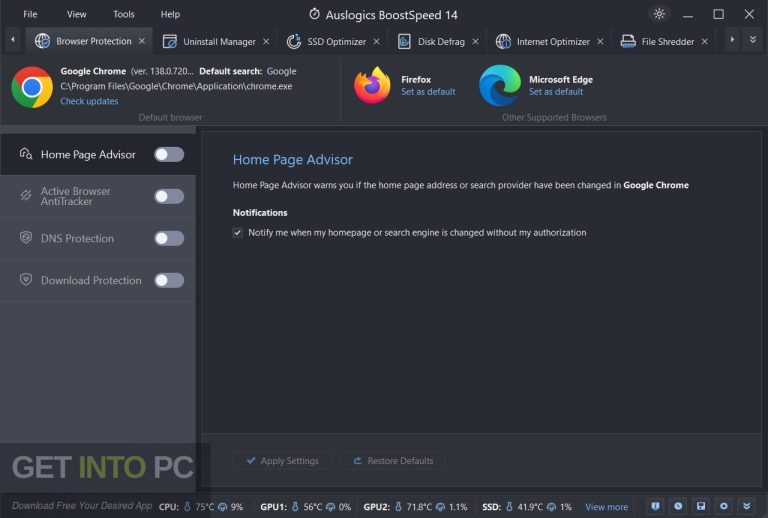Close the Internet Optimizer tab

[x=600, y=42]
